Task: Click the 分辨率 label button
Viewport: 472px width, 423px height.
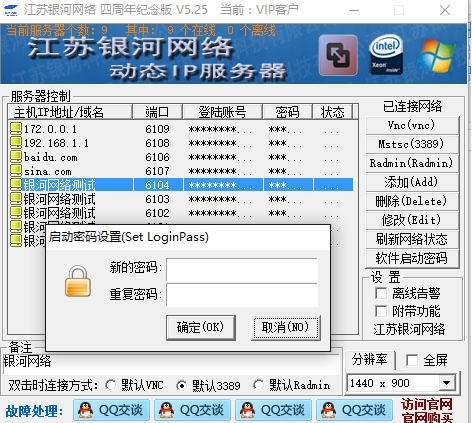Action: click(x=370, y=360)
